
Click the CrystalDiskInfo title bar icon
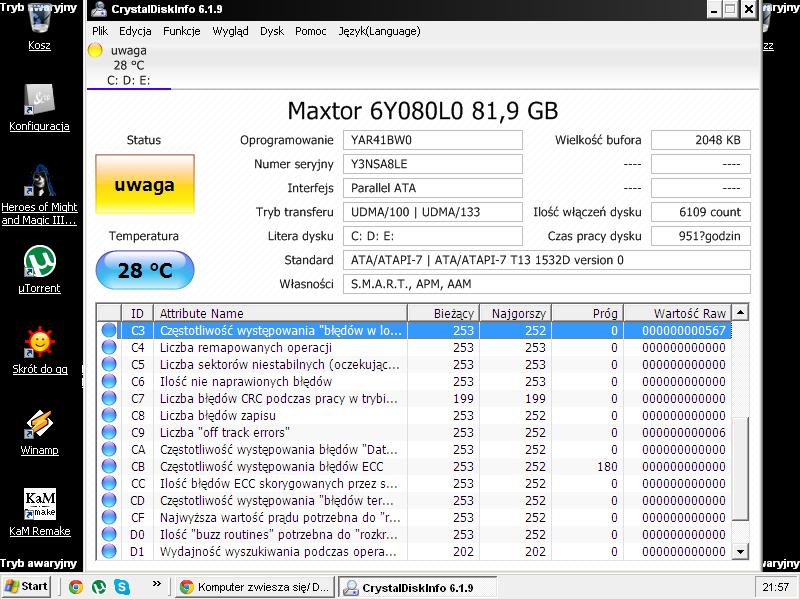(98, 9)
